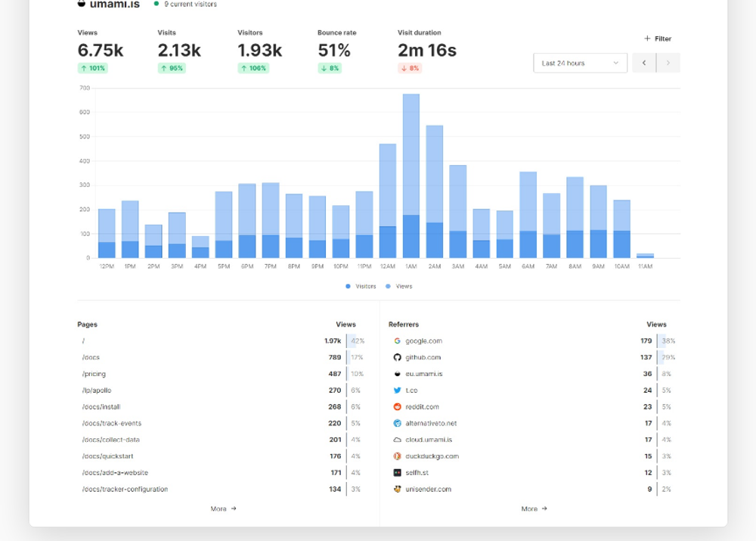Click the Referrers column header
The image size is (756, 541).
coord(404,325)
